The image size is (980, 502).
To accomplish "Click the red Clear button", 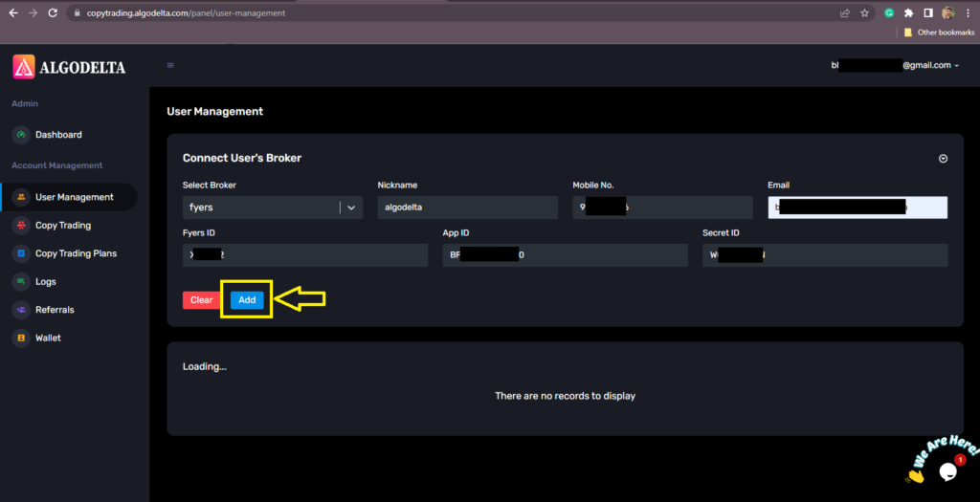I will [201, 300].
